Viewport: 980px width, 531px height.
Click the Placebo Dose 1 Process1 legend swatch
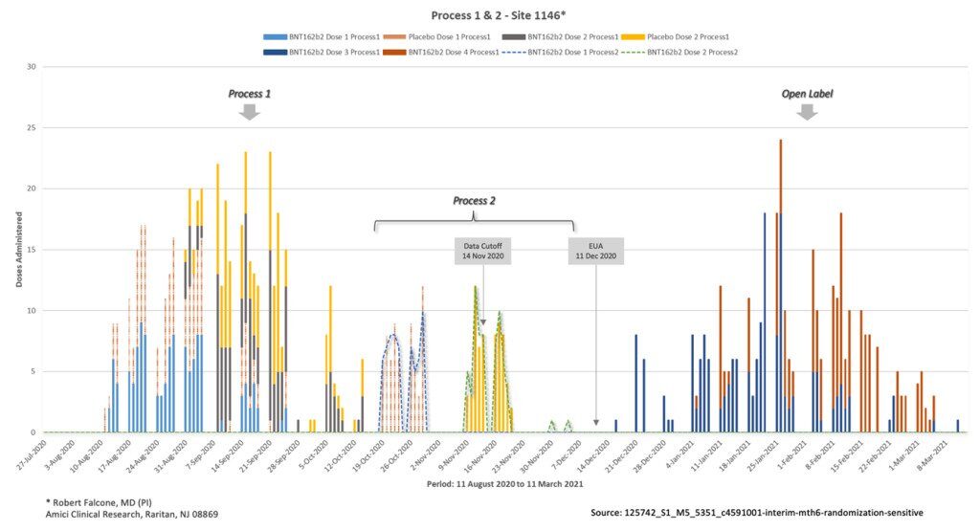pos(394,37)
